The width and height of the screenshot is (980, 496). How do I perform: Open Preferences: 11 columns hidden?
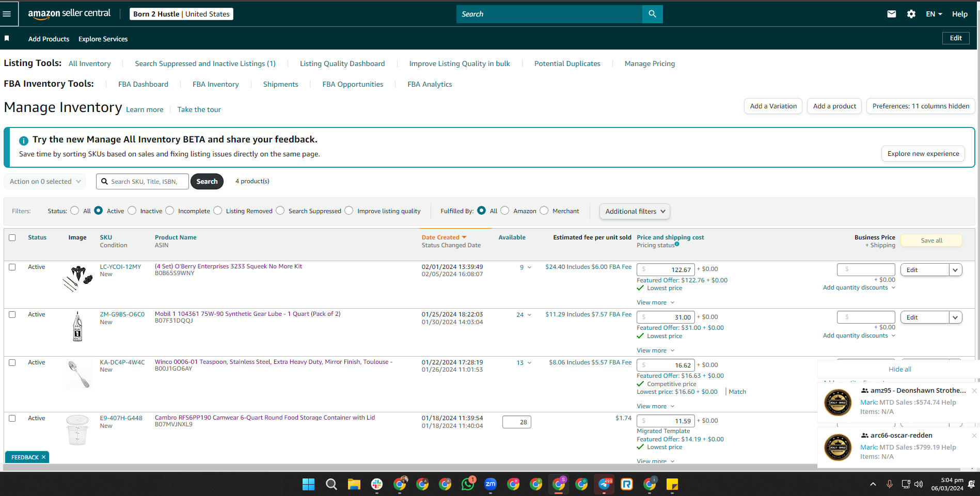[x=921, y=106]
